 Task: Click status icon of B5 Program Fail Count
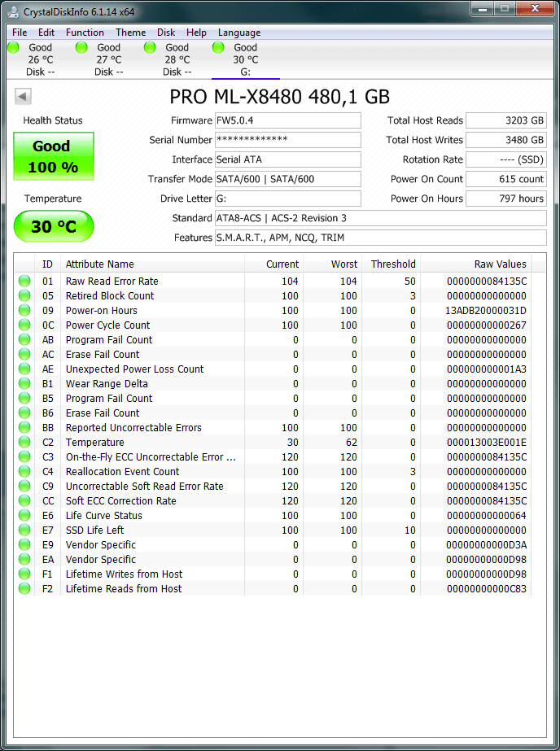[24, 399]
